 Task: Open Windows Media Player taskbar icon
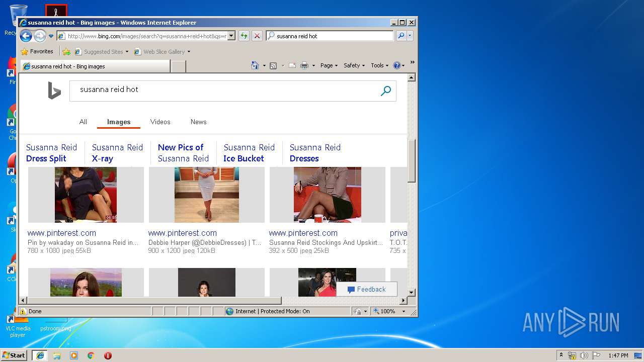click(x=74, y=355)
